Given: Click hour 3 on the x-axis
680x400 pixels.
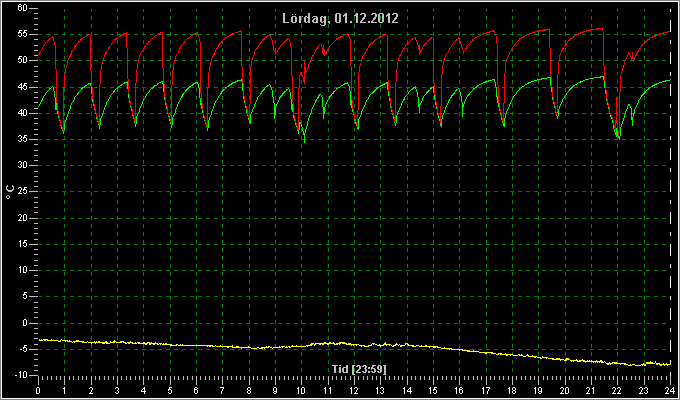Looking at the screenshot, I should (117, 390).
